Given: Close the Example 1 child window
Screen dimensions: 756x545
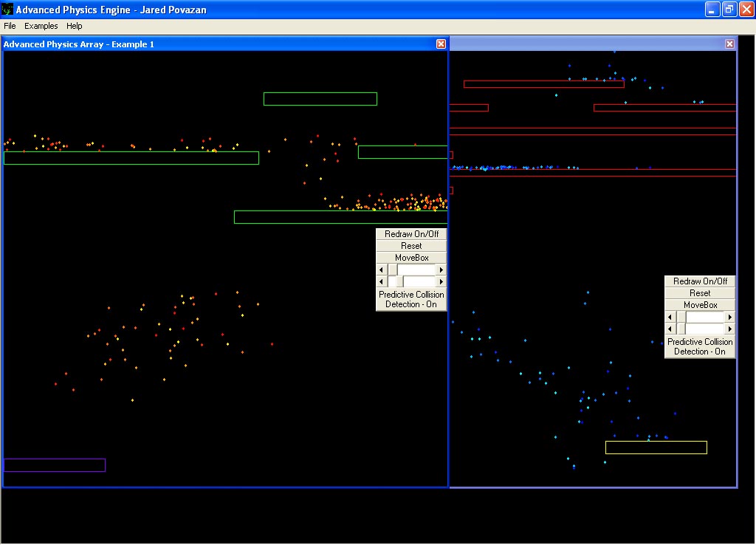Looking at the screenshot, I should 441,44.
